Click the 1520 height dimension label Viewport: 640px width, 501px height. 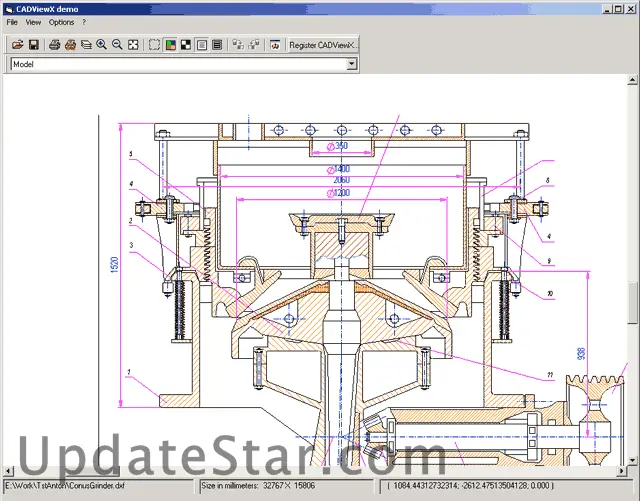[115, 265]
